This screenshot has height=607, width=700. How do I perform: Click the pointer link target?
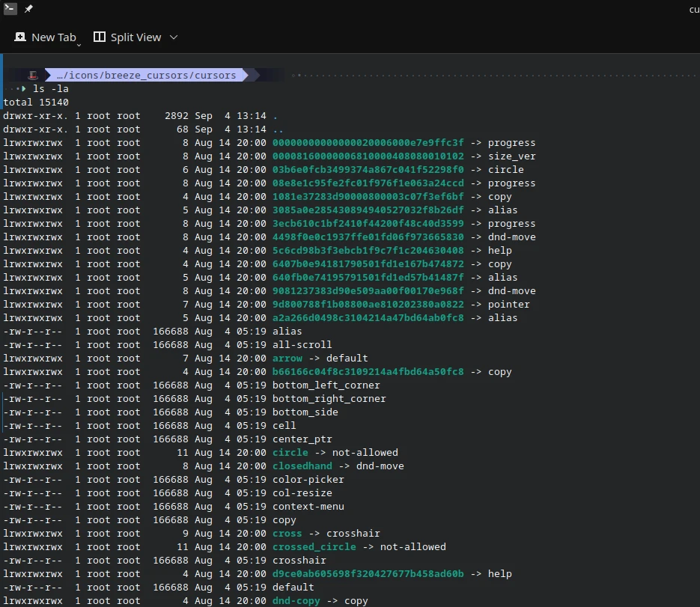tap(508, 305)
